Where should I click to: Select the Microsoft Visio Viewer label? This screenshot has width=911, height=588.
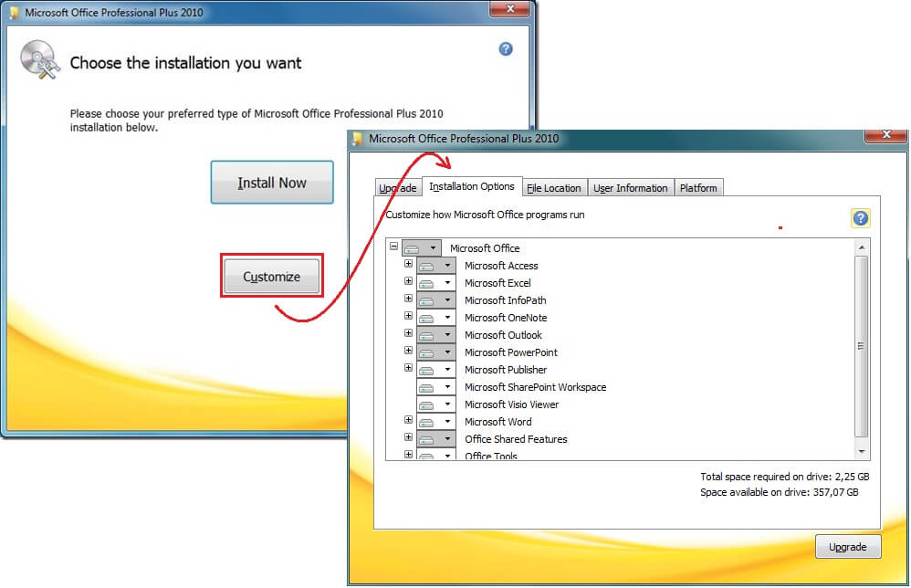(511, 404)
